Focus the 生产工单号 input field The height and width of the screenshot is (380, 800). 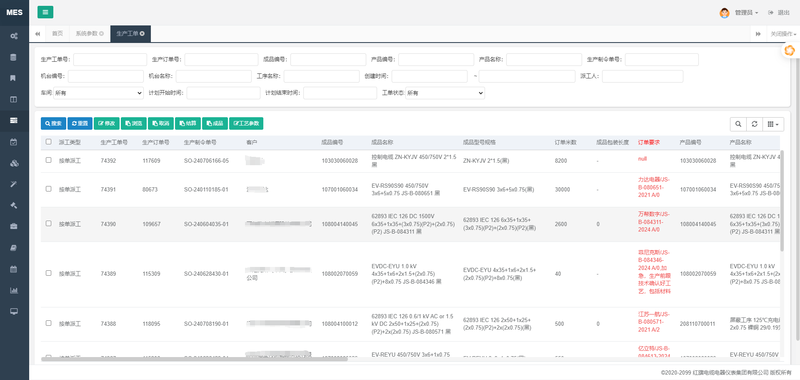(x=110, y=60)
